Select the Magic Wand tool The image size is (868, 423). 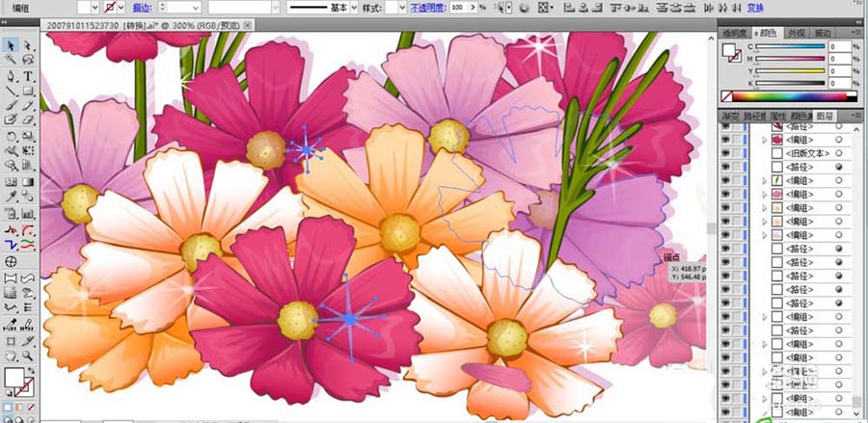point(11,59)
